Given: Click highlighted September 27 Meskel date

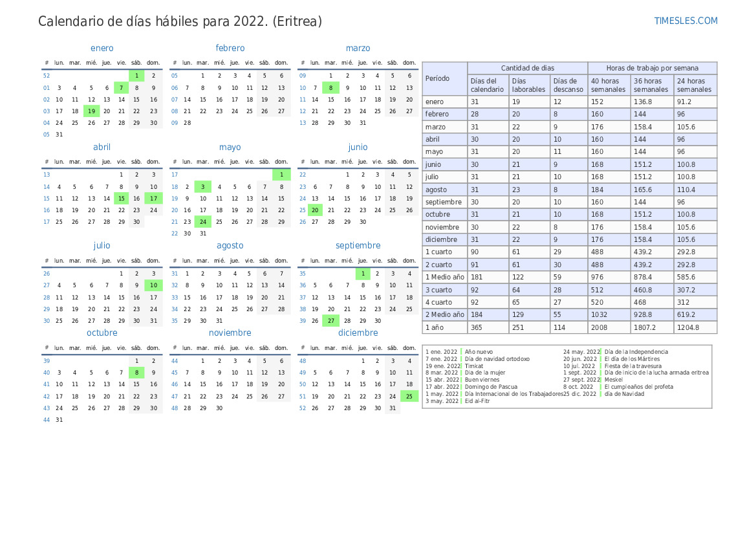Looking at the screenshot, I should 330,321.
